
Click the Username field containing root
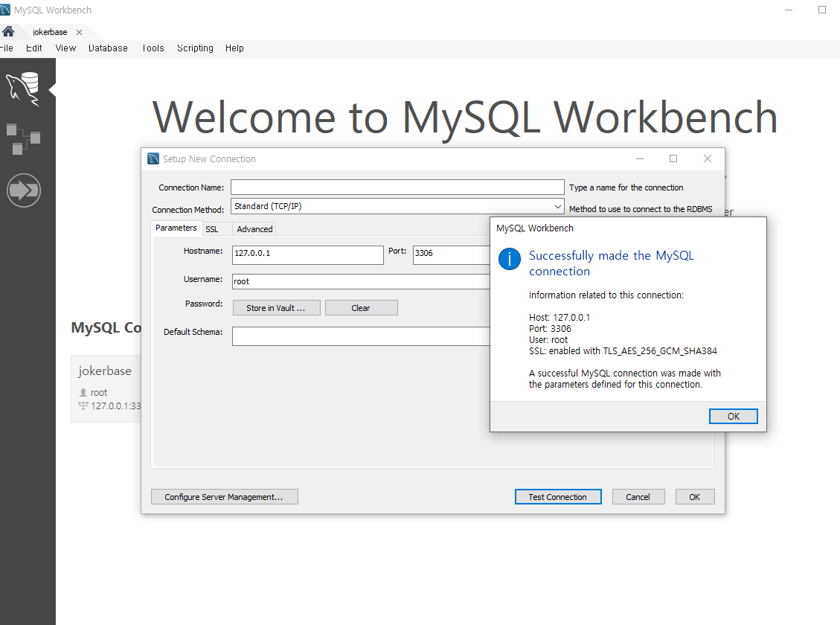[x=361, y=281]
